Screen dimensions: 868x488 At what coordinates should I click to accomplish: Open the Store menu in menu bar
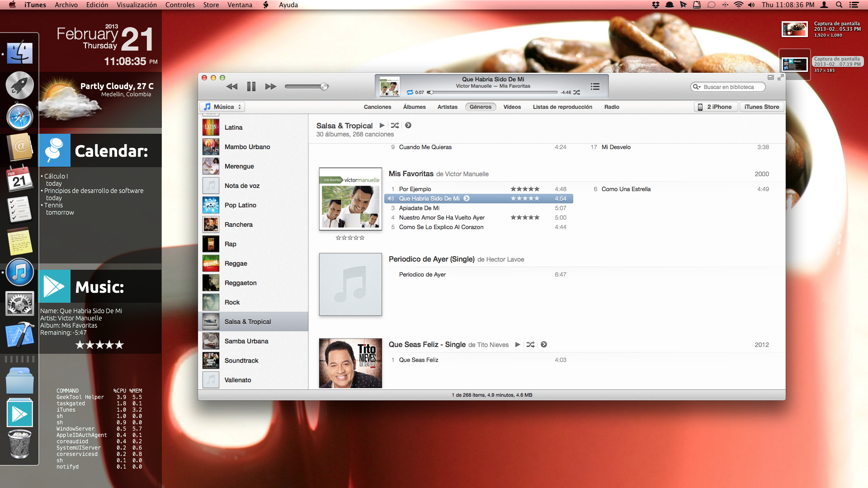point(211,5)
